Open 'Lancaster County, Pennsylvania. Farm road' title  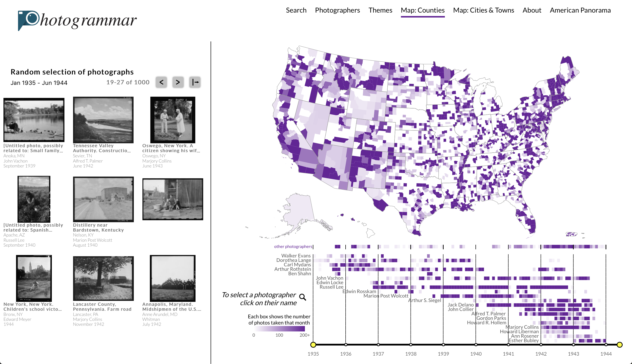pyautogui.click(x=102, y=307)
